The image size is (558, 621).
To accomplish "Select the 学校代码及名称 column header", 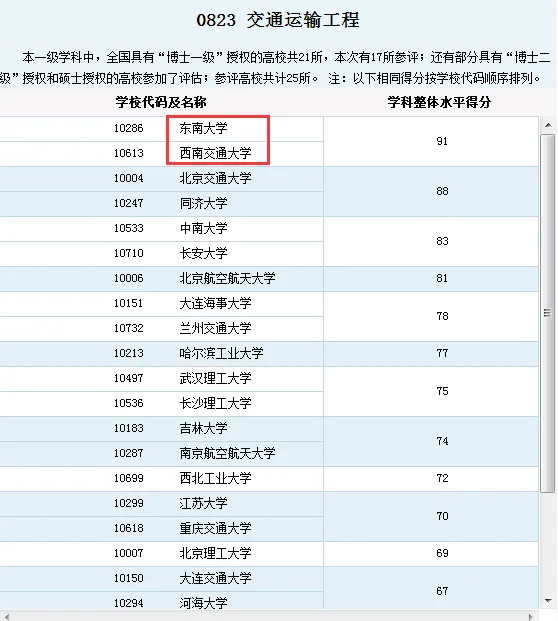I will tap(161, 103).
